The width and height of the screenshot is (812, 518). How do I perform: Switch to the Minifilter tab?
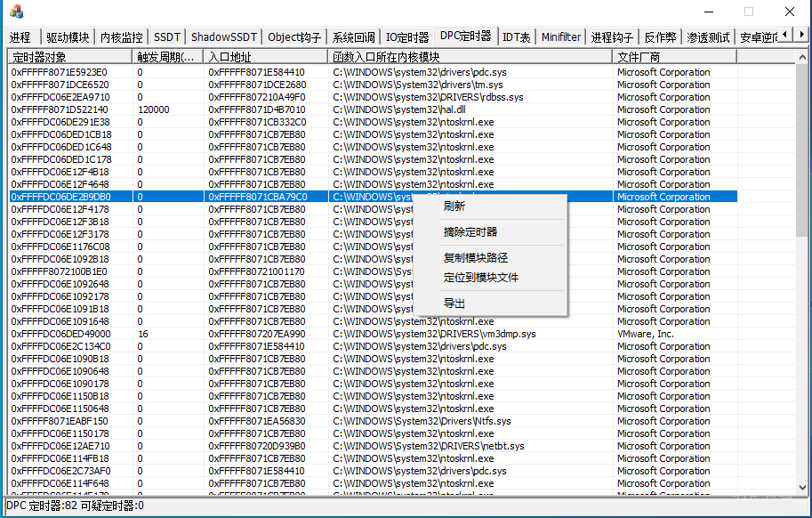click(561, 37)
